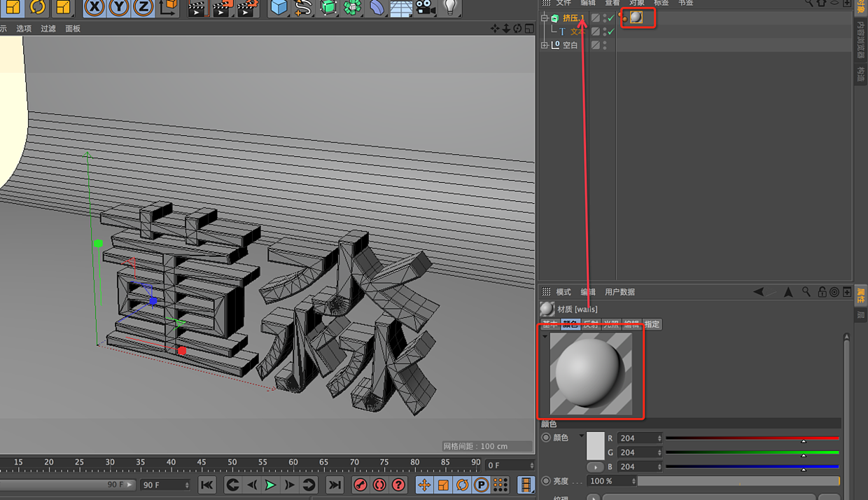Toggle Y axis lock

(119, 8)
